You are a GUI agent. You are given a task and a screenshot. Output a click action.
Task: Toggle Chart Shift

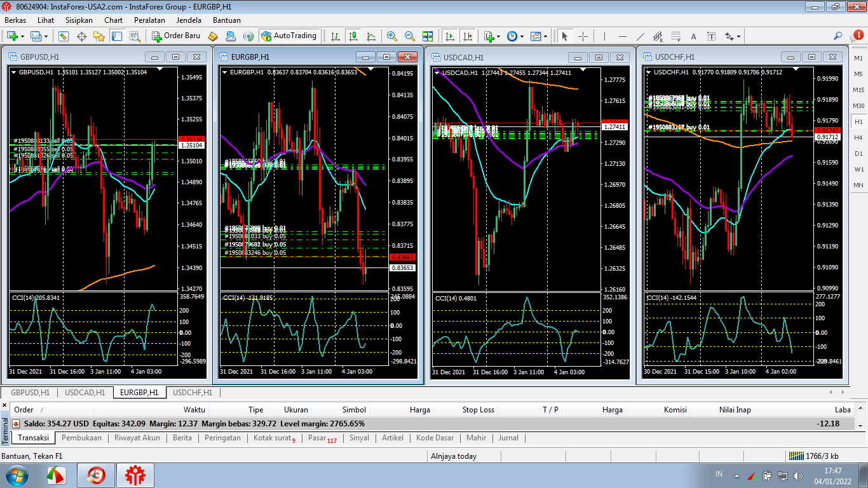[x=468, y=36]
